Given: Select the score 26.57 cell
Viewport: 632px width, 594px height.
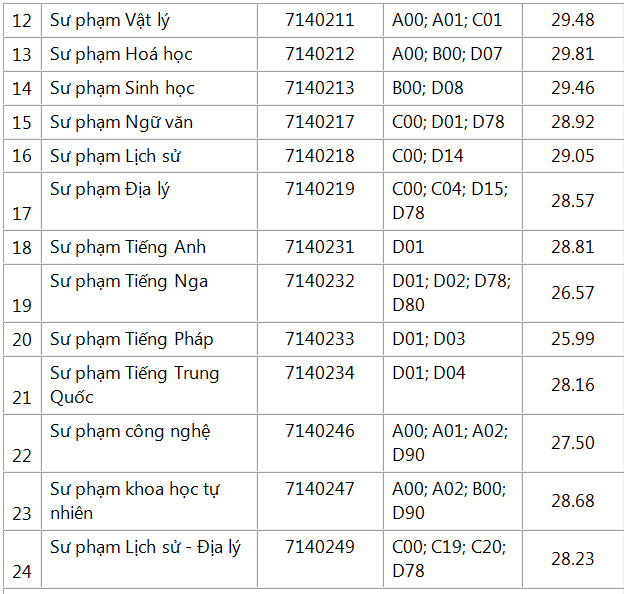Looking at the screenshot, I should (x=572, y=293).
